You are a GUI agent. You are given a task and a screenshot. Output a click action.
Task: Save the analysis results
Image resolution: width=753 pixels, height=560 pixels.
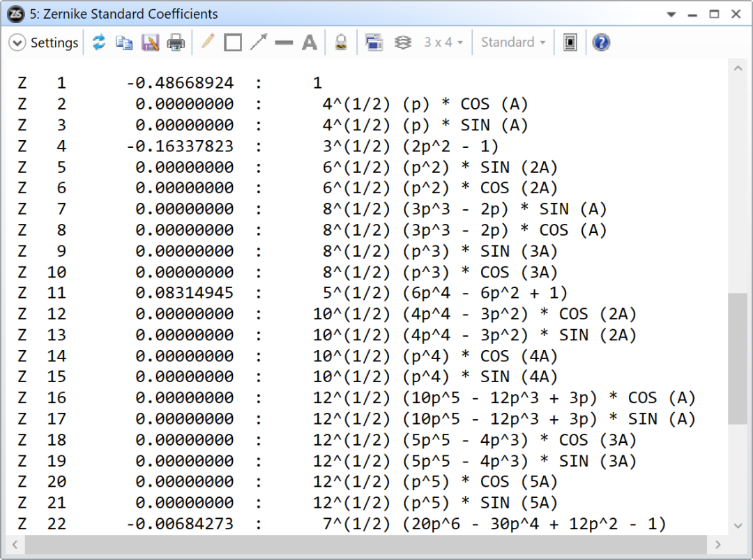point(150,42)
